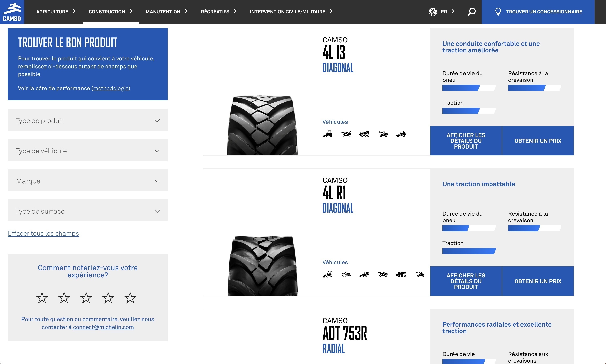The width and height of the screenshot is (606, 364).
Task: Click the dealer location pin icon
Action: (498, 12)
